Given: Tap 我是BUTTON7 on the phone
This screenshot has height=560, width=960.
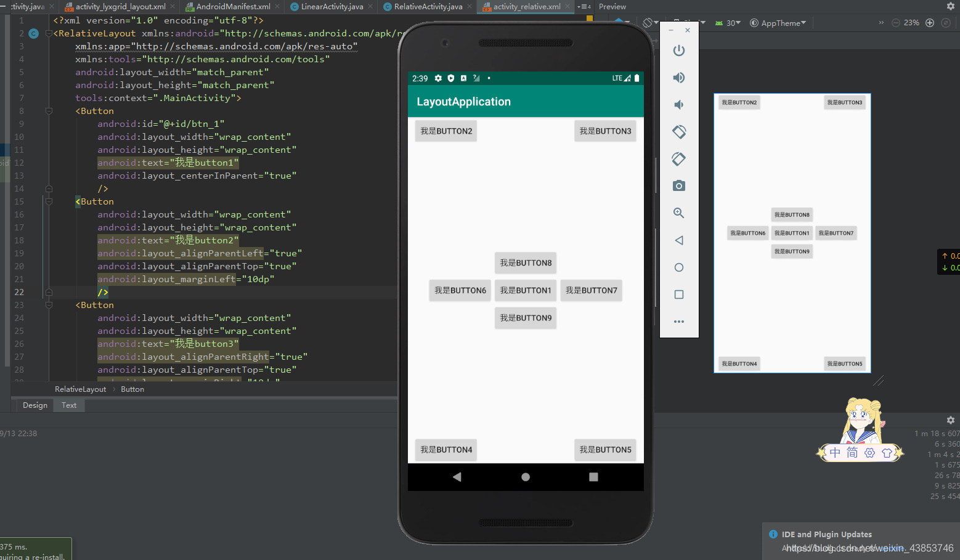Looking at the screenshot, I should (x=592, y=291).
